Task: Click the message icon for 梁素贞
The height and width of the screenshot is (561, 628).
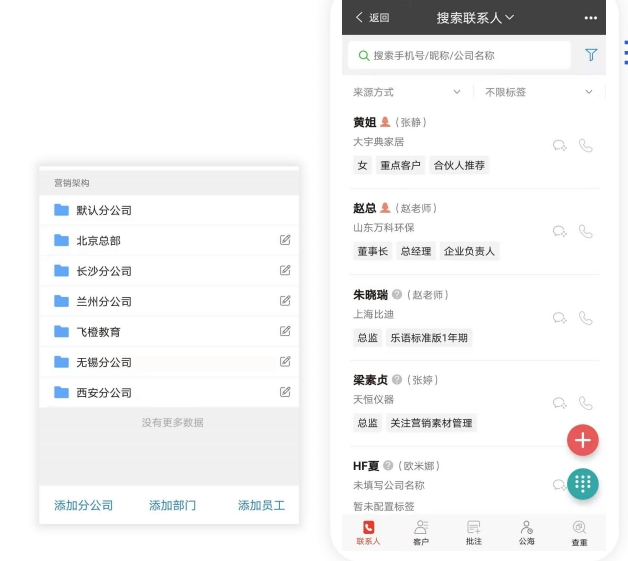Action: (560, 403)
